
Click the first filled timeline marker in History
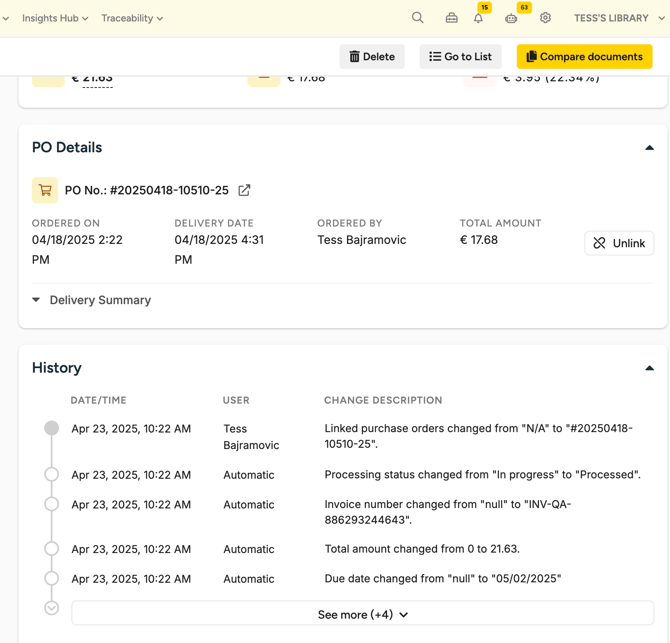point(52,428)
